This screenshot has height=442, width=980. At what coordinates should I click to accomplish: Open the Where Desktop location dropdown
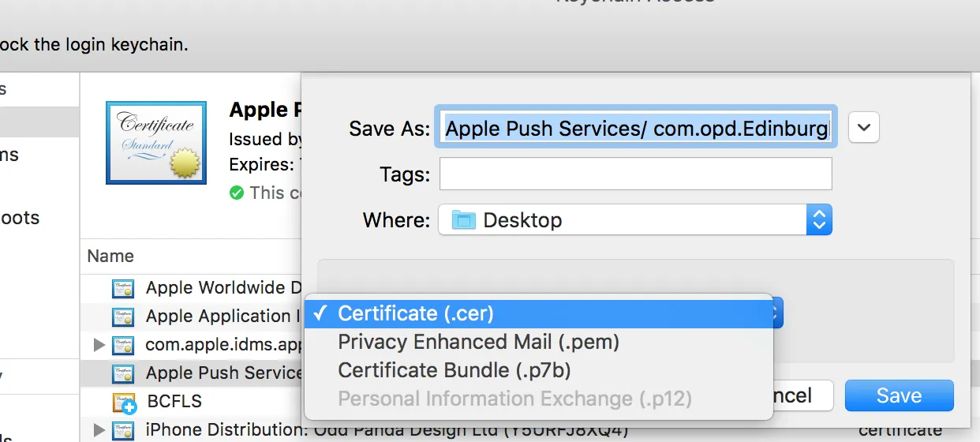pos(636,219)
